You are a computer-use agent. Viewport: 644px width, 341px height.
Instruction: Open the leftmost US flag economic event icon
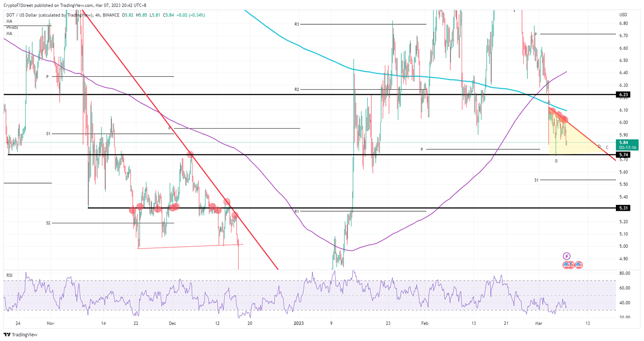click(566, 265)
